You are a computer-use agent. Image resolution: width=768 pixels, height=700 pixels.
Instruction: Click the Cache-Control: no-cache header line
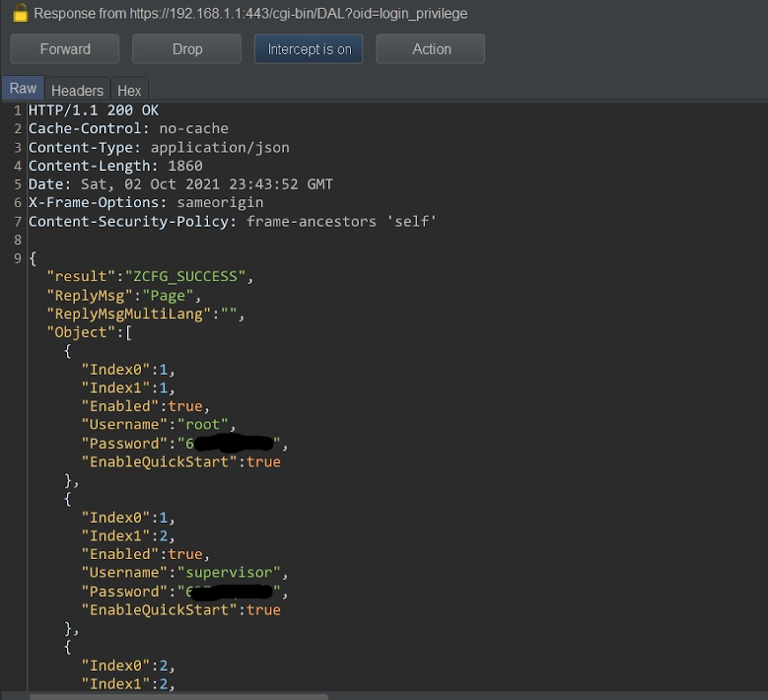pos(129,129)
